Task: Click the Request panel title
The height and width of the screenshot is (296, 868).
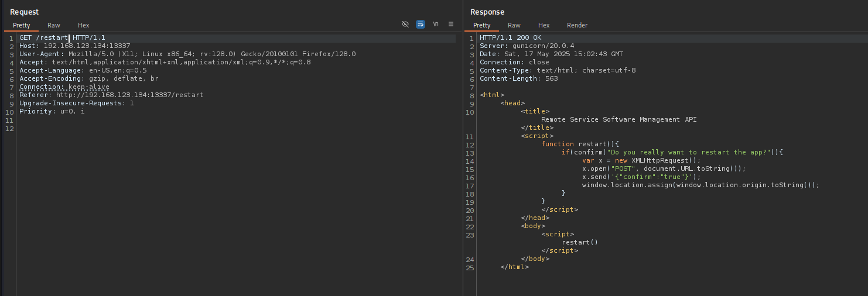Action: 24,12
